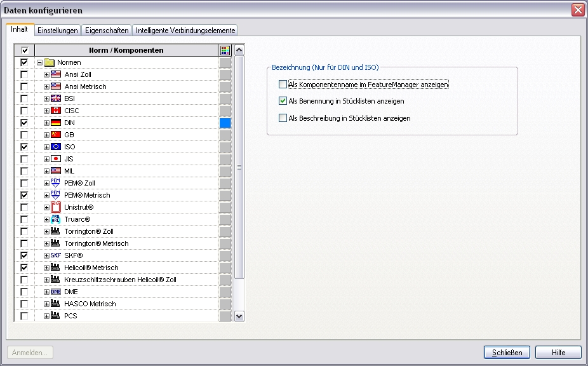Click the PEM Zoll logo icon
The width and height of the screenshot is (588, 366).
(55, 183)
